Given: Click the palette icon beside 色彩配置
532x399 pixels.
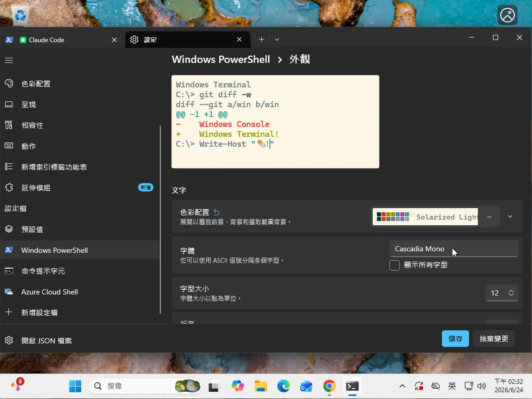Looking at the screenshot, I should click(9, 84).
